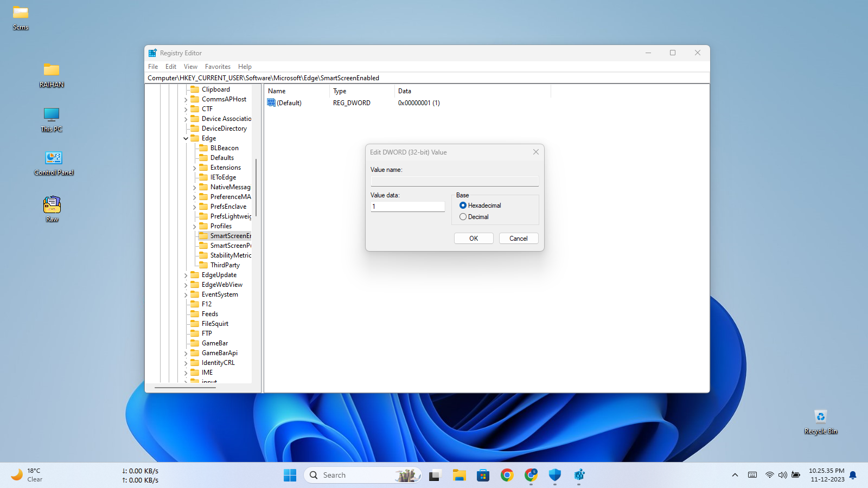Open the Favorites menu
The width and height of the screenshot is (868, 488).
(x=218, y=67)
